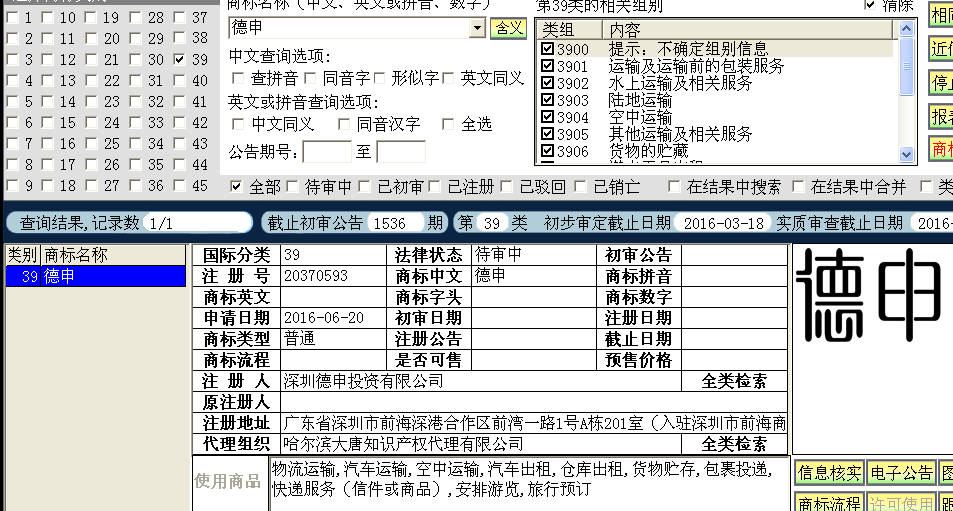
Task: Click row 3902 水上运输及相关服务
Action: coord(715,82)
